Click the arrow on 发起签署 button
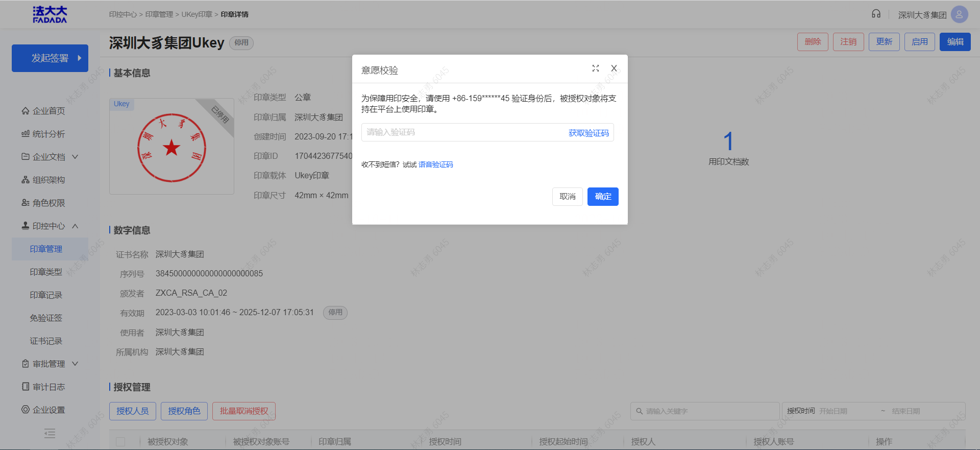This screenshot has height=450, width=980. tap(80, 58)
